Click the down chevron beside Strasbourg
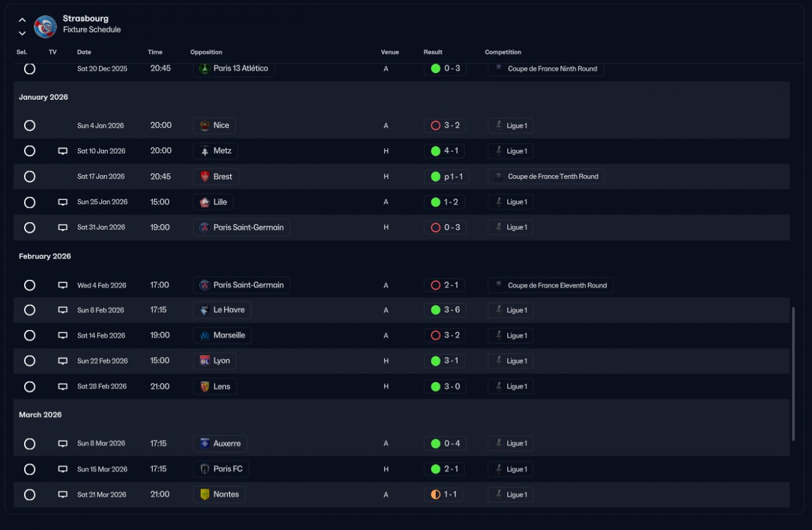The width and height of the screenshot is (812, 530). point(22,33)
